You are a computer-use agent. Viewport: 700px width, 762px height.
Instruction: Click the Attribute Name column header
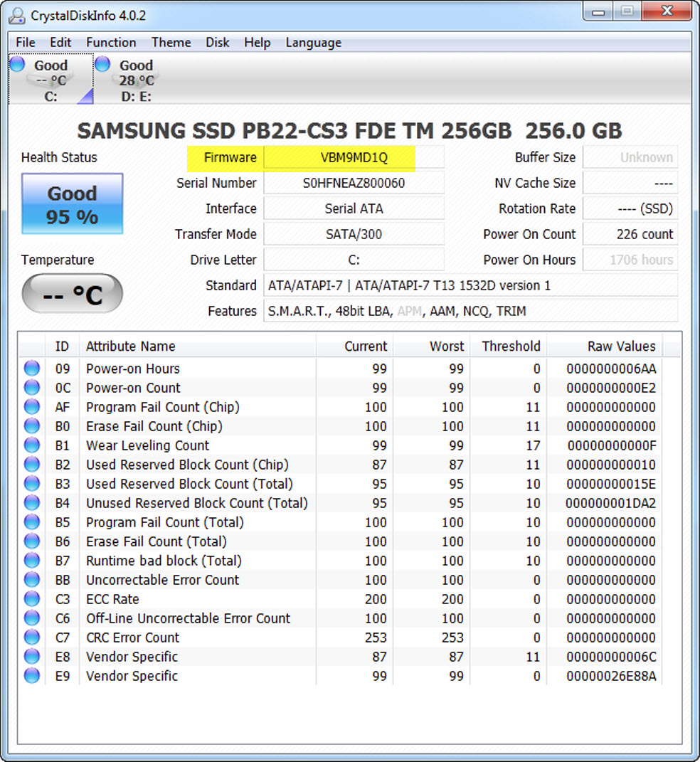[197, 346]
